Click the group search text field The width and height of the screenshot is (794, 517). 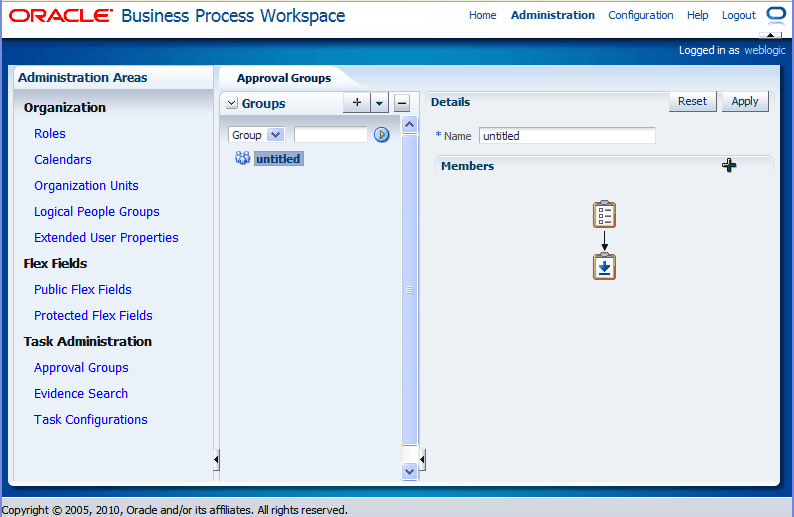[x=331, y=135]
